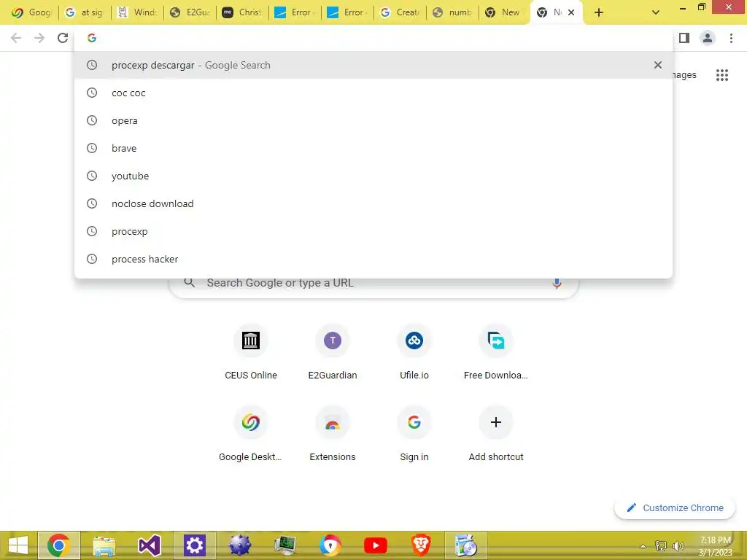Open the Extensions shortcut
Screen dimensions: 747x560
point(333,434)
